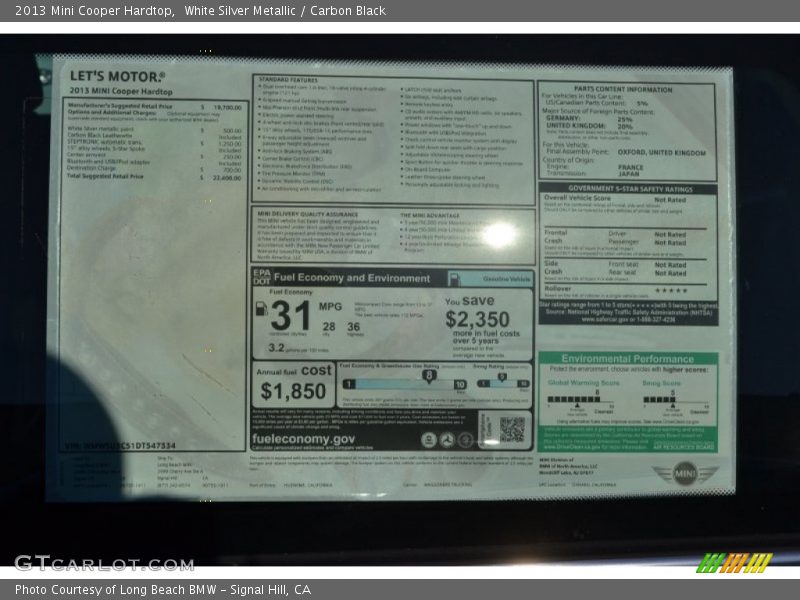Click the 'Gasoline Vehicle' label
Viewport: 800px width, 600px height.
tap(506, 279)
